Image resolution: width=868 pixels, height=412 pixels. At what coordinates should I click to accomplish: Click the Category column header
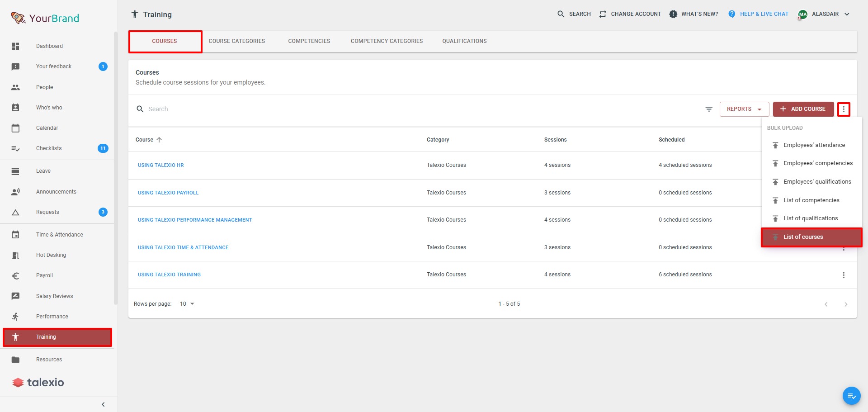(x=438, y=140)
